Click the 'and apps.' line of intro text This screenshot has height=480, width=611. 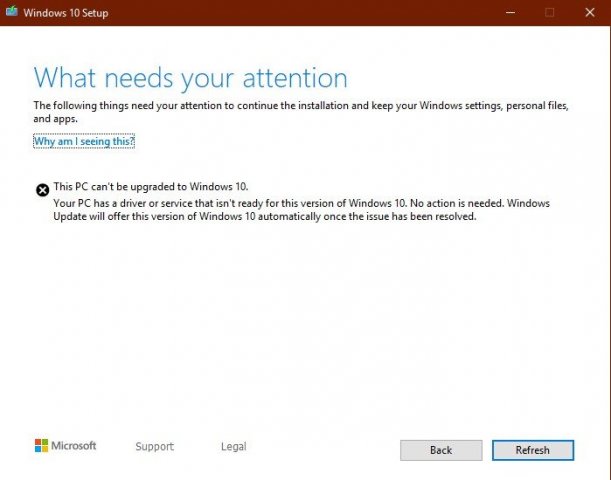[x=56, y=118]
